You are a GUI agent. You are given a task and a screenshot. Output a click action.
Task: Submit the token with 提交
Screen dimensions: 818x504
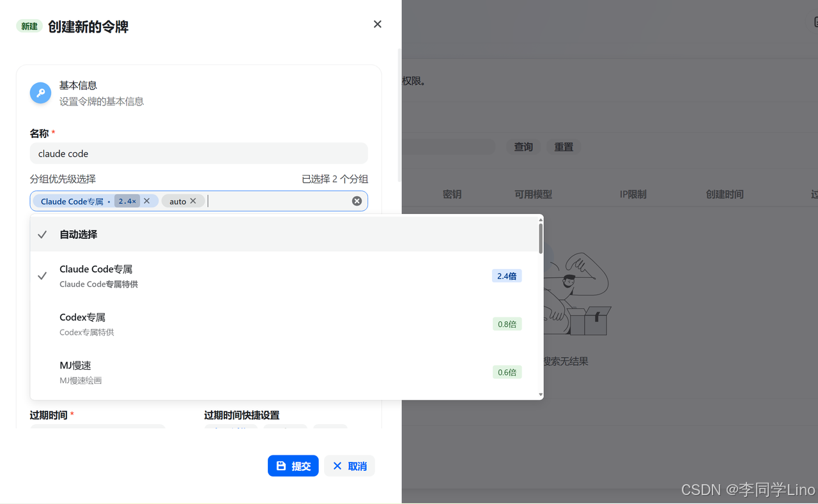pyautogui.click(x=293, y=466)
